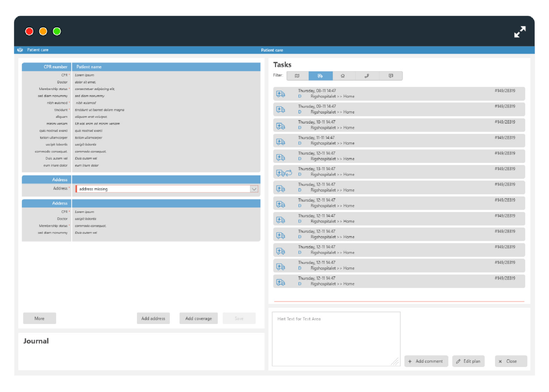Select the map filter icon

(x=297, y=76)
